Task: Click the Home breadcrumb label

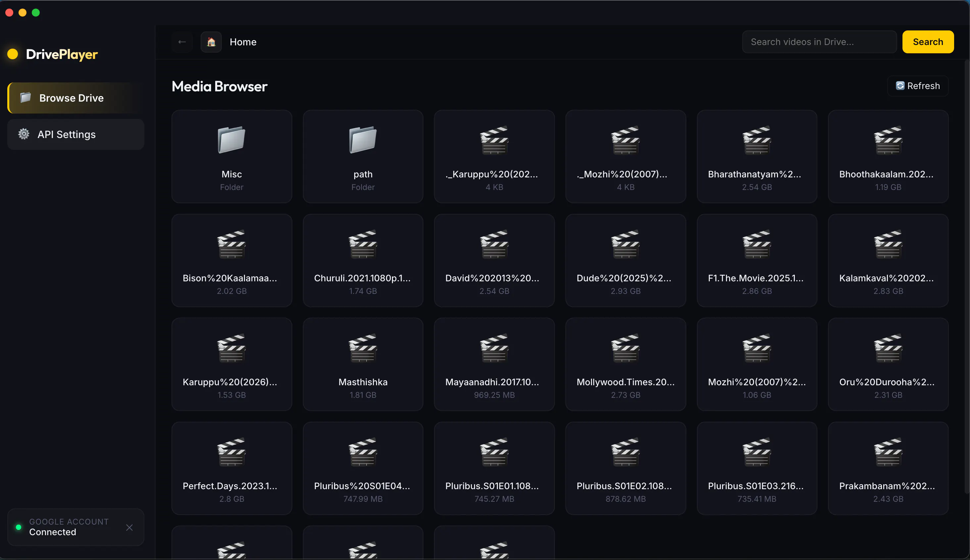Action: [x=243, y=42]
